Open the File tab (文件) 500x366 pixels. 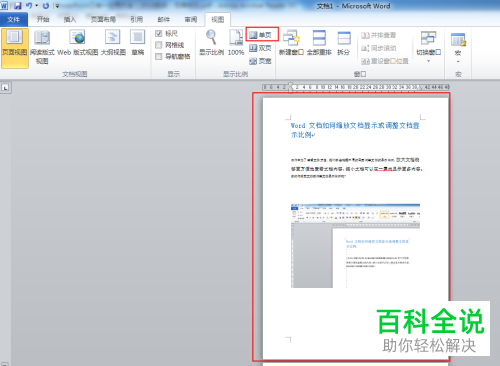[14, 20]
